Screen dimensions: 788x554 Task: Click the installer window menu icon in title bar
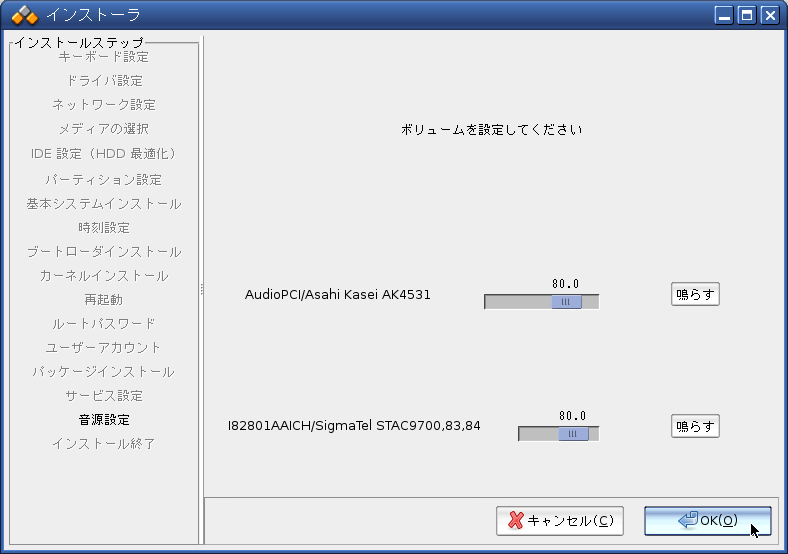point(24,15)
